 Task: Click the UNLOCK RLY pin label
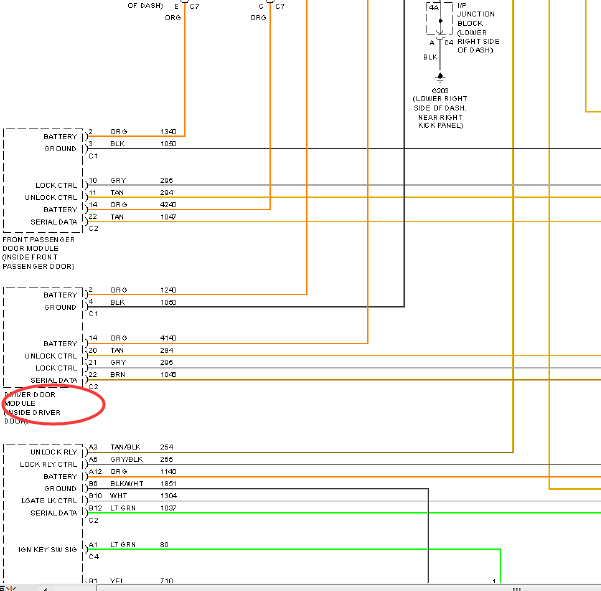point(54,452)
